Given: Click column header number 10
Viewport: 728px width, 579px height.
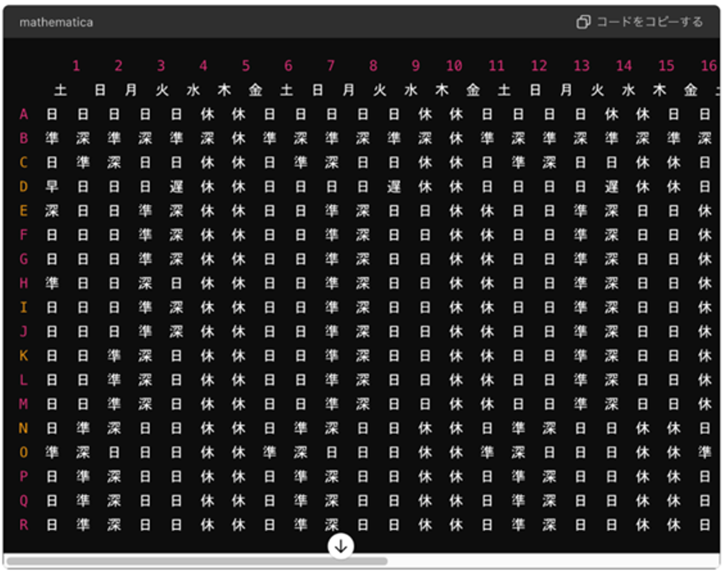Looking at the screenshot, I should tap(454, 66).
